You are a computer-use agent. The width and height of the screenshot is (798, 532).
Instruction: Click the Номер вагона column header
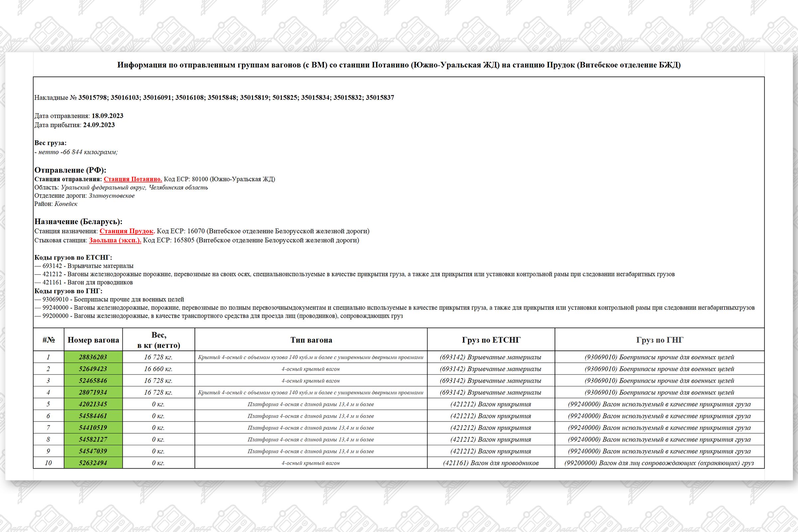click(x=93, y=340)
